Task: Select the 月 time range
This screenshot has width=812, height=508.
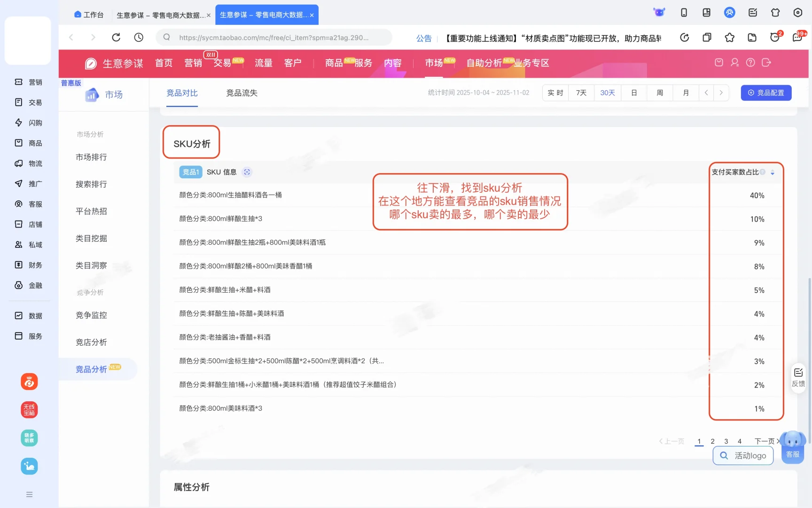Action: click(686, 93)
